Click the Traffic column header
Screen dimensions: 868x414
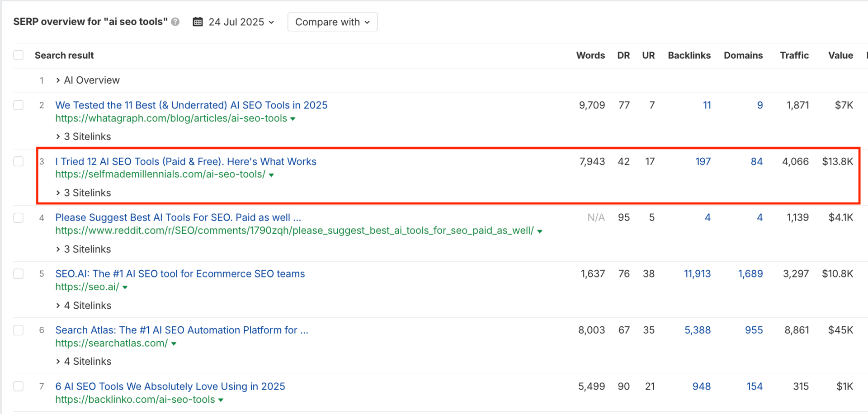pyautogui.click(x=794, y=55)
